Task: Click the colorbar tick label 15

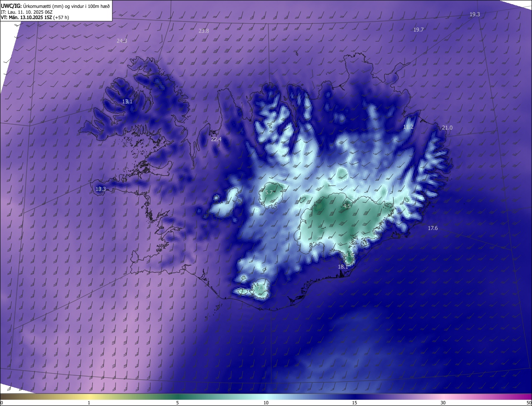Action: click(355, 403)
